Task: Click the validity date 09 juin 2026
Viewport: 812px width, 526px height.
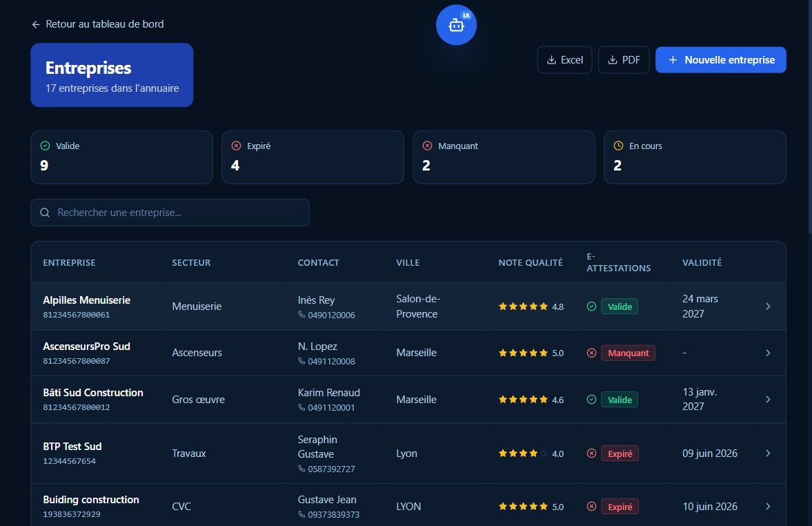Action: tap(710, 454)
